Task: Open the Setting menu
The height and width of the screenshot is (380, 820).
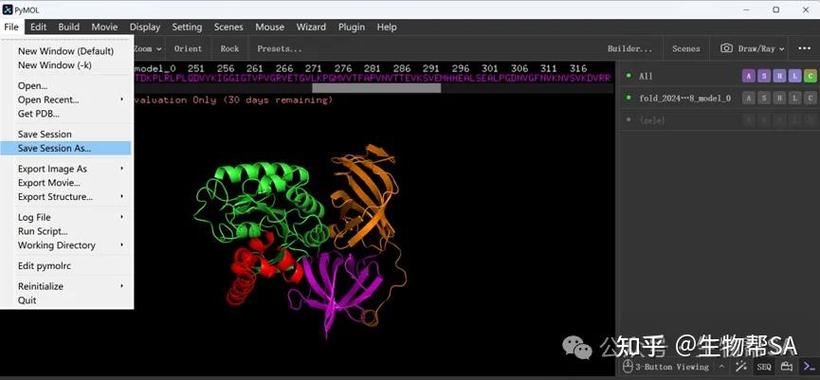Action: [x=187, y=27]
